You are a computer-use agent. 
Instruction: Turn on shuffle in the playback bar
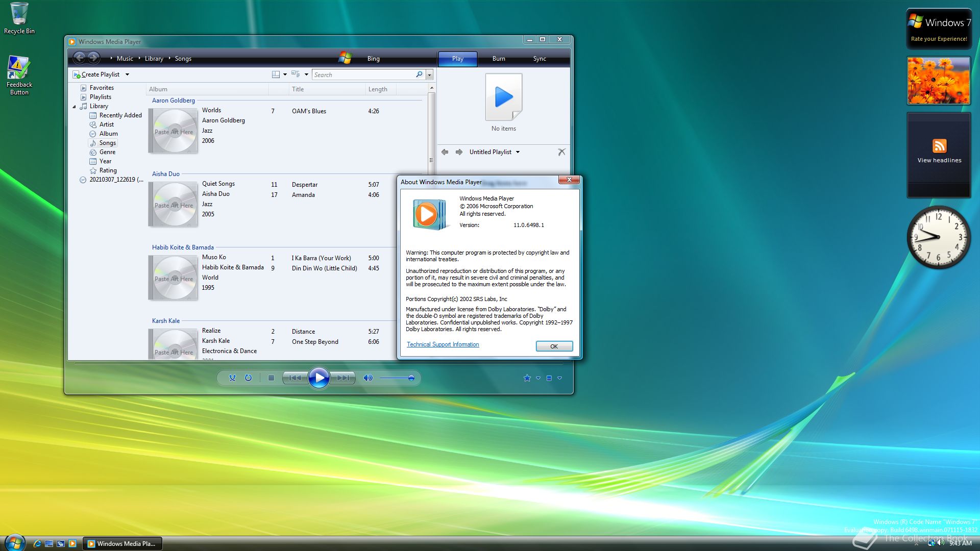pyautogui.click(x=232, y=378)
